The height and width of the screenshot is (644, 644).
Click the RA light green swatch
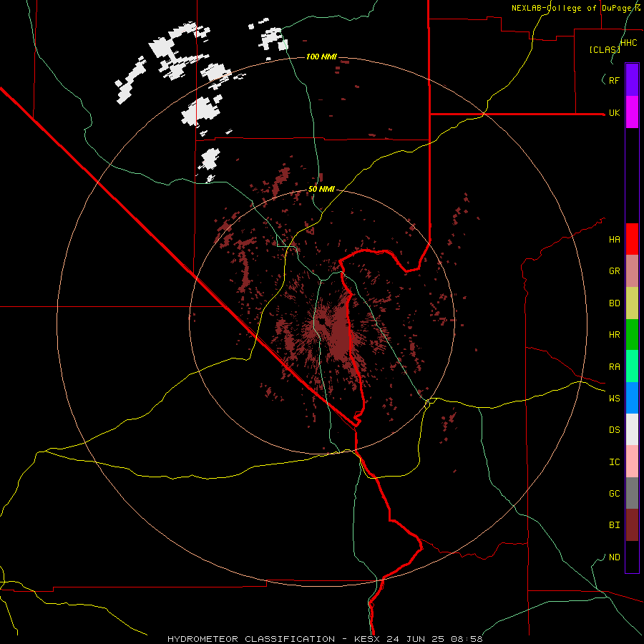(x=632, y=366)
